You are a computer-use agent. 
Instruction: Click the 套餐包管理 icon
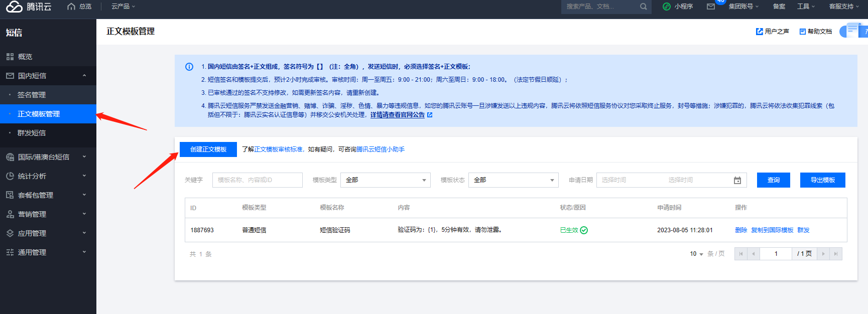coord(10,195)
